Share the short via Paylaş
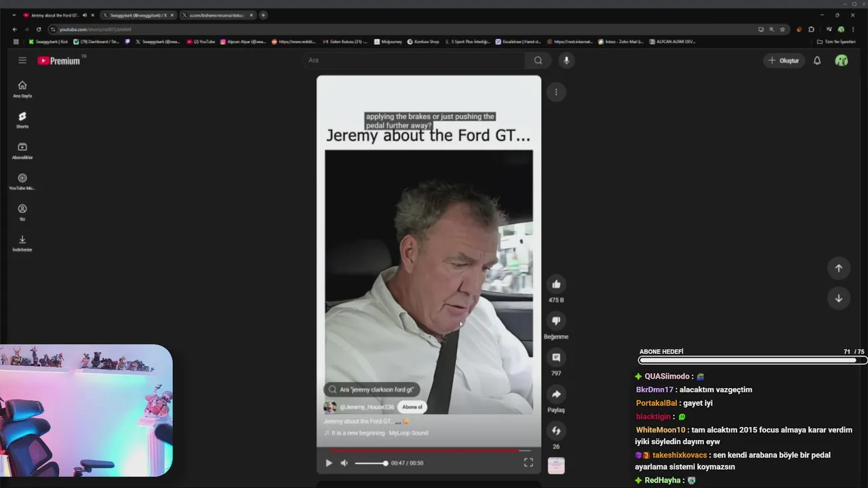The image size is (868, 488). point(556,394)
